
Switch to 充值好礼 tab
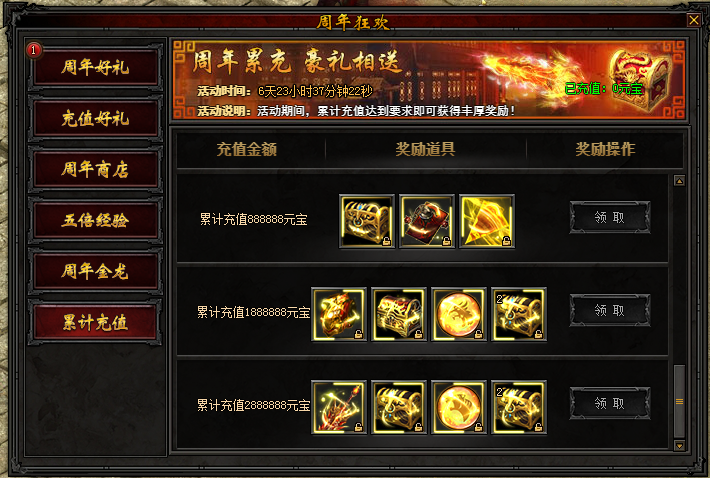tap(95, 119)
